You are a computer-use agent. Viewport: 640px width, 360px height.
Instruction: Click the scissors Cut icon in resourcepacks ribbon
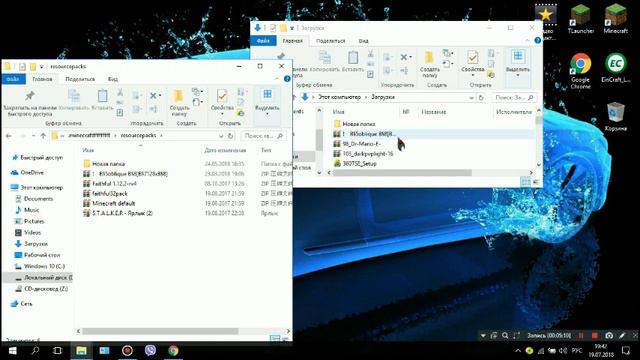click(x=120, y=93)
